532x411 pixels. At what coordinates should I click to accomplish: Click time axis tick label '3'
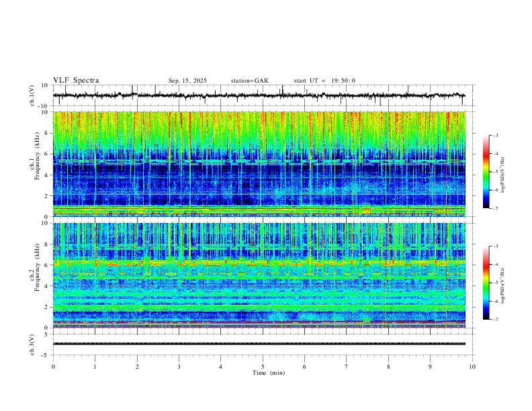point(179,367)
